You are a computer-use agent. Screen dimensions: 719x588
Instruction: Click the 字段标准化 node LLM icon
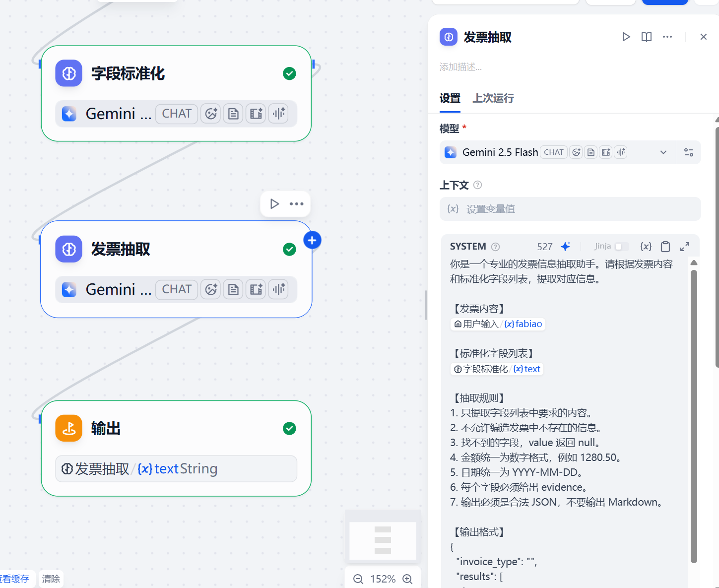[69, 73]
